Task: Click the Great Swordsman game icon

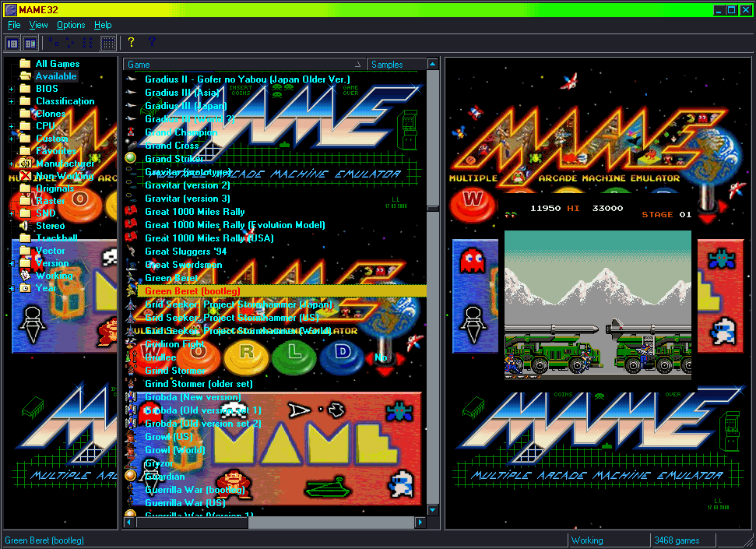Action: (x=131, y=264)
